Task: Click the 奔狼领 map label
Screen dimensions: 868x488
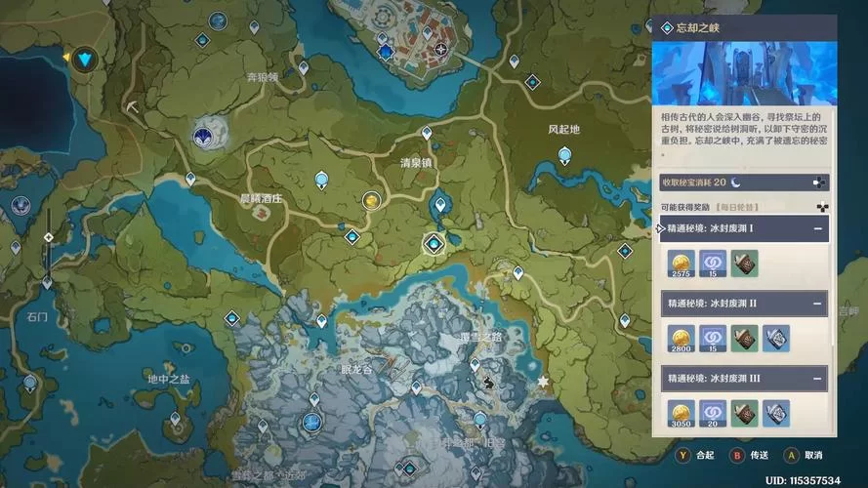Action: click(x=263, y=77)
